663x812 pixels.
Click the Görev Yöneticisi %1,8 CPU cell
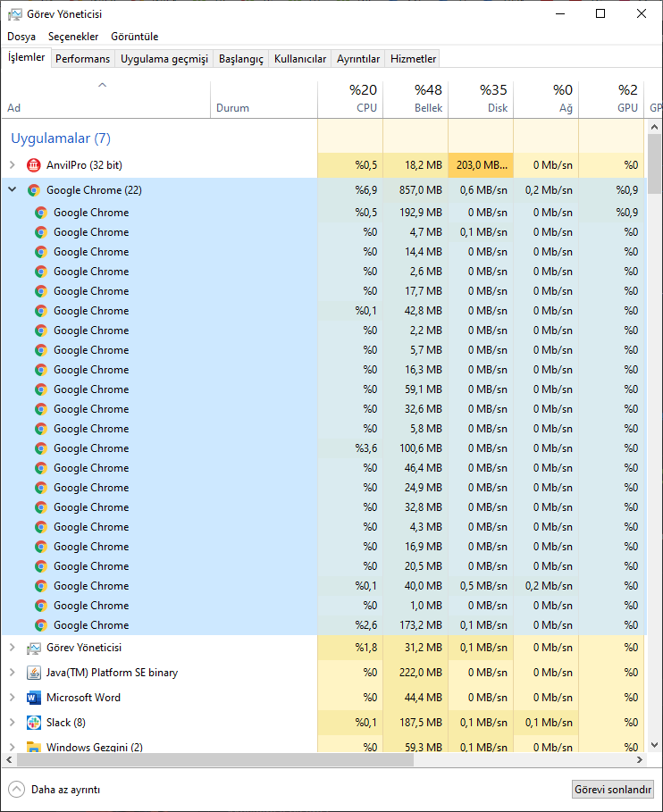point(350,648)
